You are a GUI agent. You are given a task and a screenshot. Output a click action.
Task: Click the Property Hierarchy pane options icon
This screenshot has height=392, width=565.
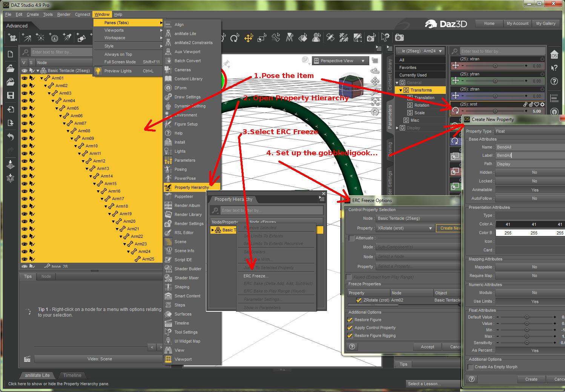[x=322, y=199]
